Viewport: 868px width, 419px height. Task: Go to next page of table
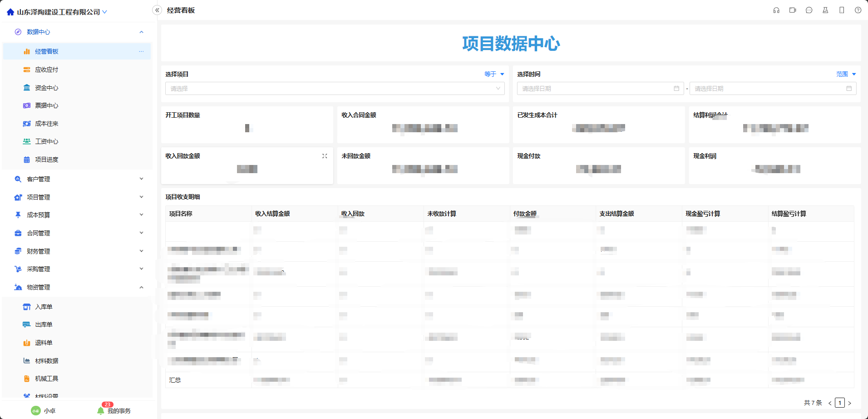849,403
